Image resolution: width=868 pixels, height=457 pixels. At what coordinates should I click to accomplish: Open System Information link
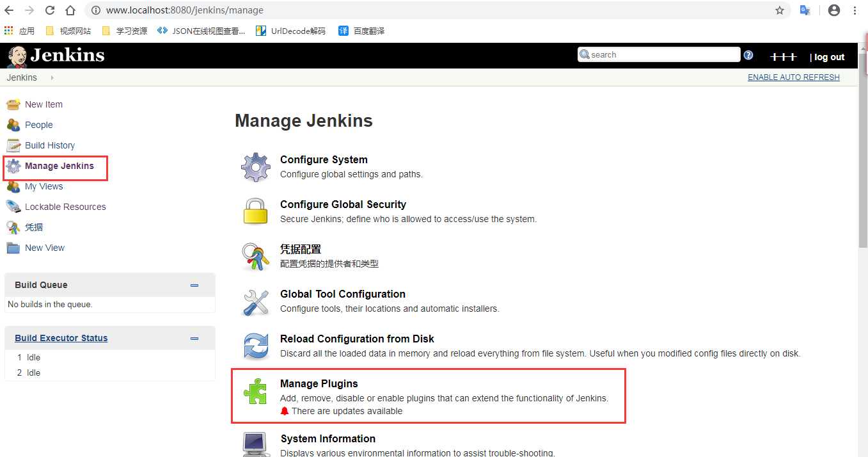pyautogui.click(x=328, y=438)
